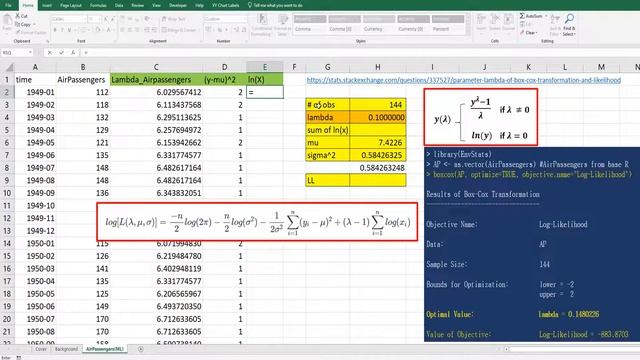
Task: Open the Font Color picker
Action: [108, 30]
